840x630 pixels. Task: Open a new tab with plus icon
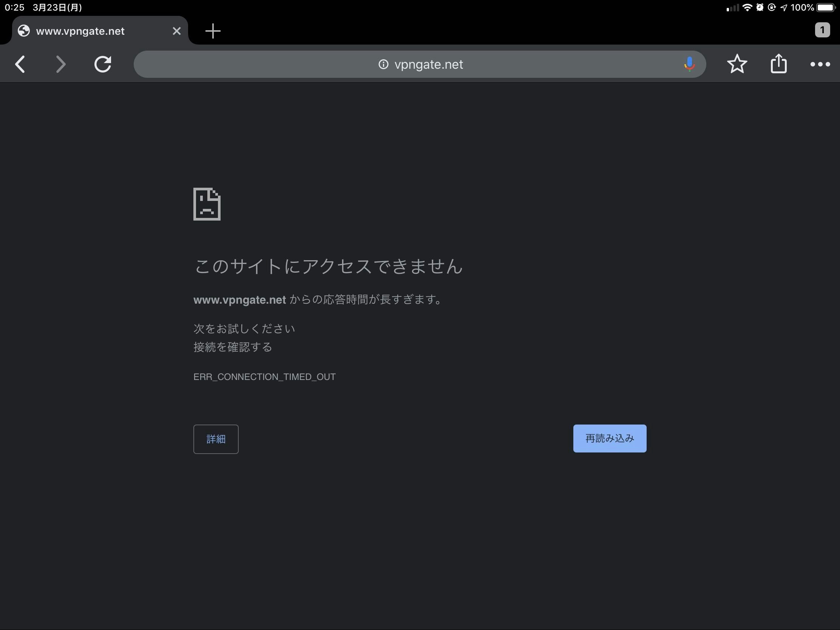click(213, 31)
